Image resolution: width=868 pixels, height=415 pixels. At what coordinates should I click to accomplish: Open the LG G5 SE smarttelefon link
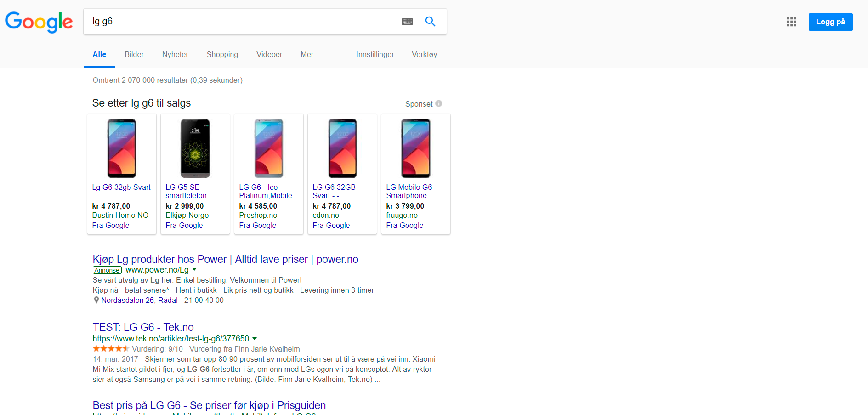pos(189,191)
